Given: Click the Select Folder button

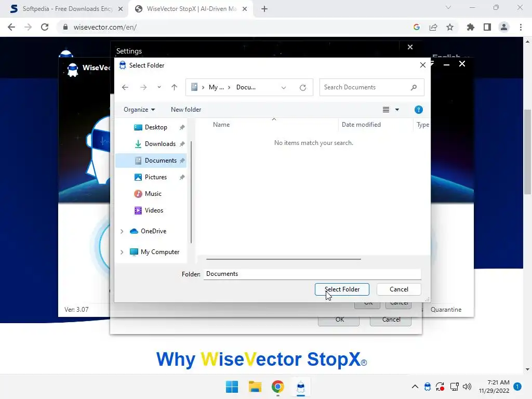Looking at the screenshot, I should click(342, 289).
